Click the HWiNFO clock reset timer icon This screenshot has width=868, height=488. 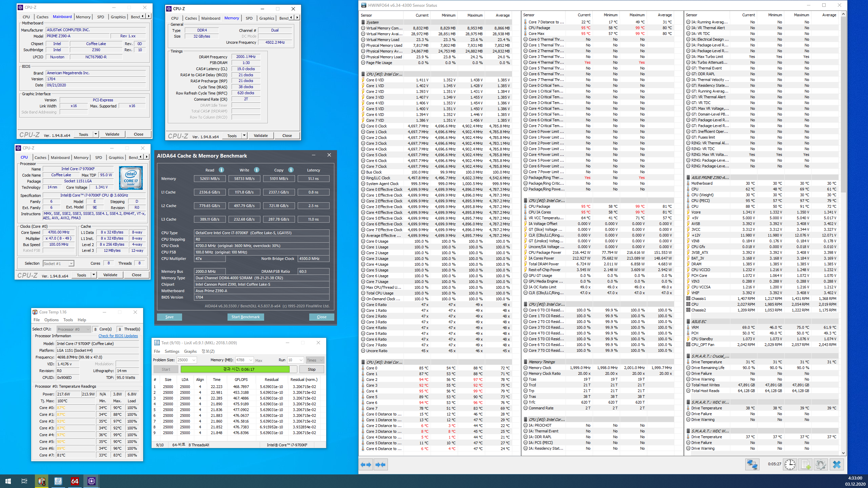(x=790, y=464)
